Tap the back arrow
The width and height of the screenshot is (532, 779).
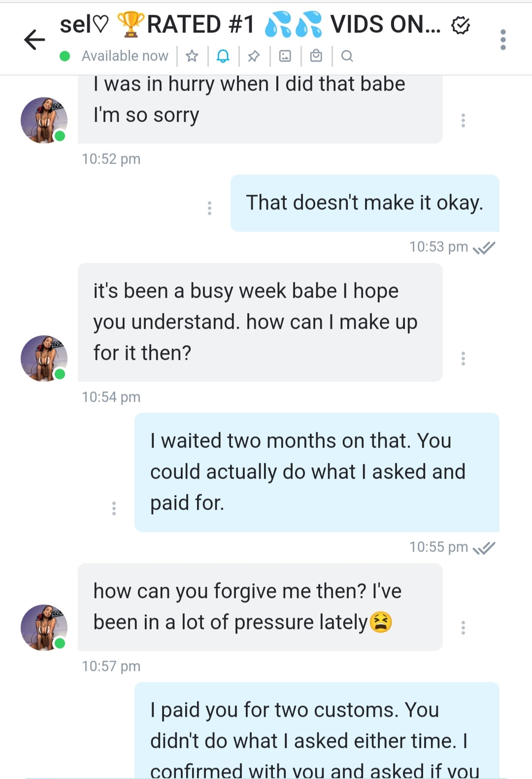coord(34,39)
